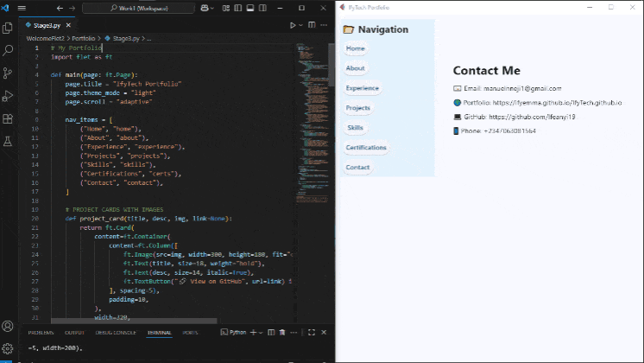
Task: Minimize the IfyTech Portfolio window
Action: click(590, 8)
